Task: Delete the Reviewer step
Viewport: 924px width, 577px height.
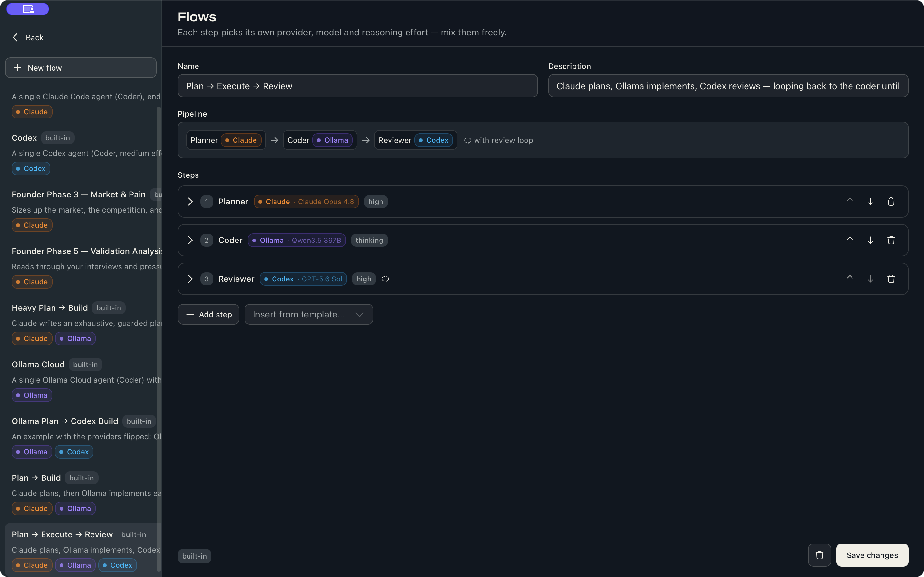Action: coord(891,279)
